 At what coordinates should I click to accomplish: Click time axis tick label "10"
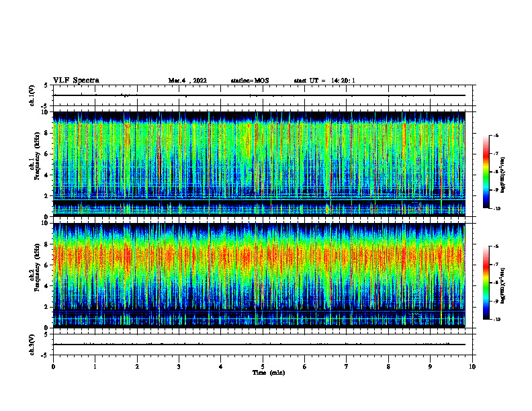point(472,367)
